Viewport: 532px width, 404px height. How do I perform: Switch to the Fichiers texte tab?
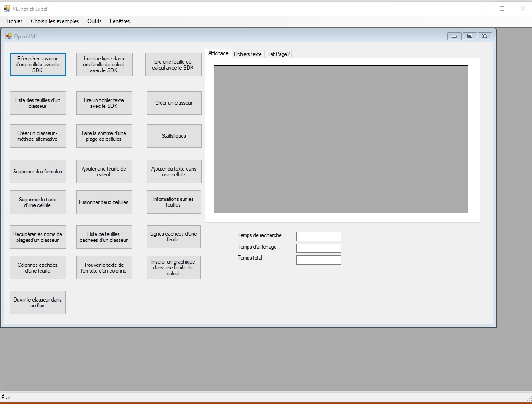click(248, 54)
